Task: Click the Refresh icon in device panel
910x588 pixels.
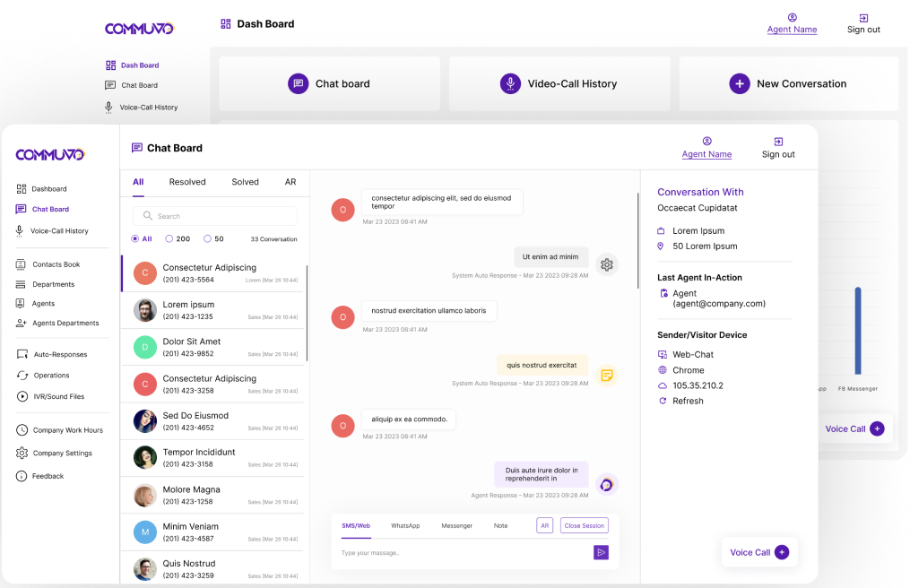Action: pyautogui.click(x=663, y=401)
